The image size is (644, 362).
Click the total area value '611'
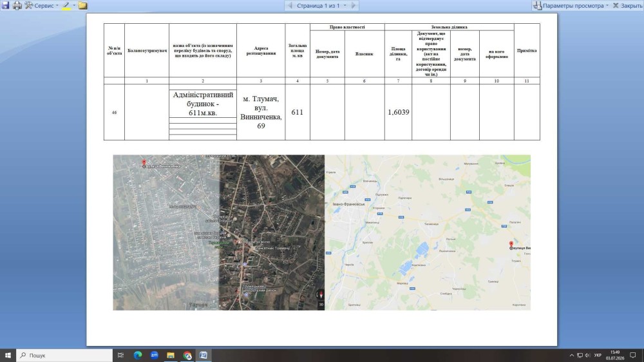298,112
